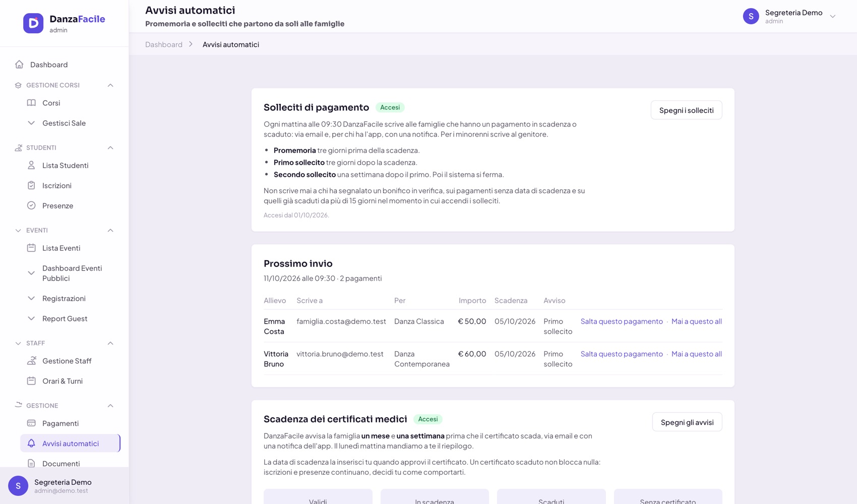The height and width of the screenshot is (504, 857).
Task: Collapse the Eventi section chevron
Action: [110, 230]
